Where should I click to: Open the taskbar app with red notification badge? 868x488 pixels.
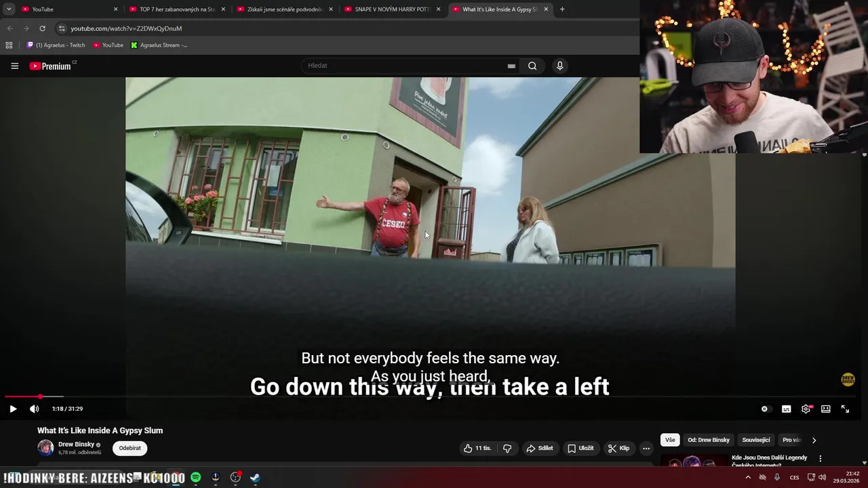[235, 477]
